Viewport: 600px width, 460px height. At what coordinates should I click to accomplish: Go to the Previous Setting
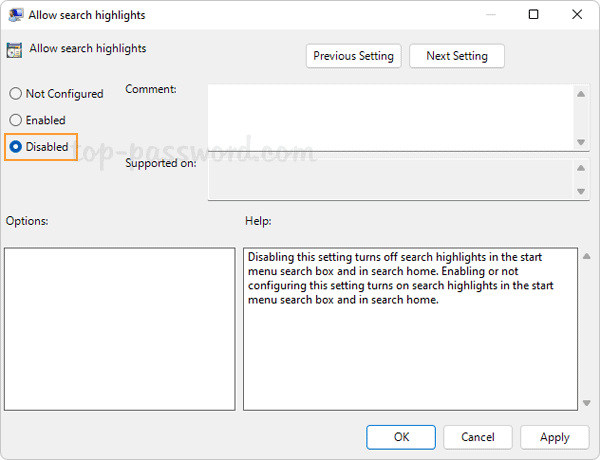(x=353, y=56)
